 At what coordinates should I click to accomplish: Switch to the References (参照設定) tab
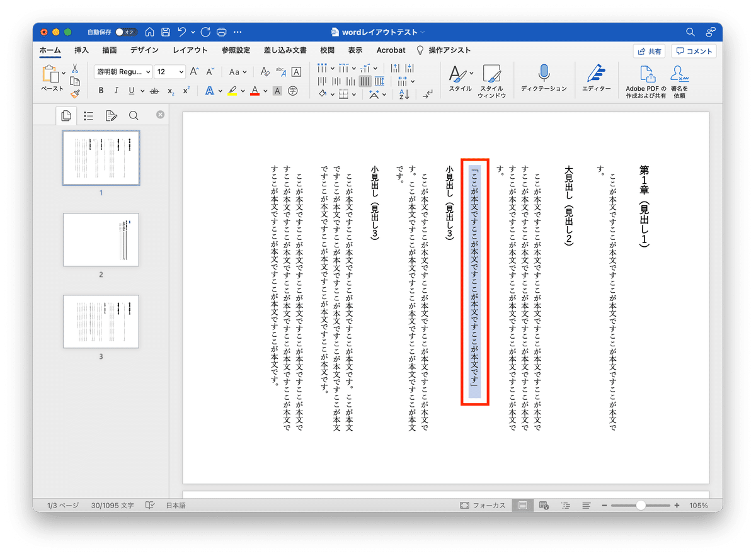point(236,50)
